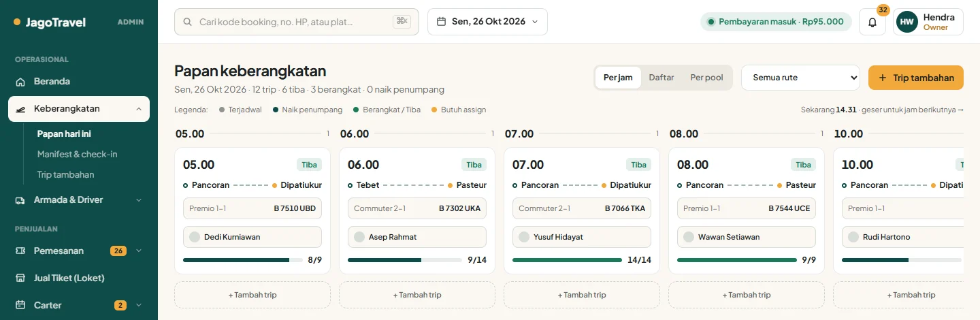Click the Armada & Driver truck icon
980x320 pixels.
[x=20, y=200]
